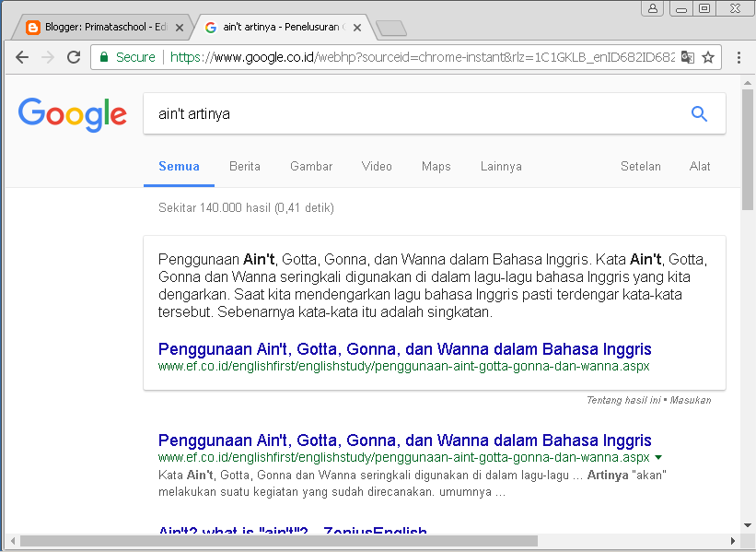
Task: Click the snippet paragraph starting Penggunaan Ain't
Action: (x=433, y=286)
